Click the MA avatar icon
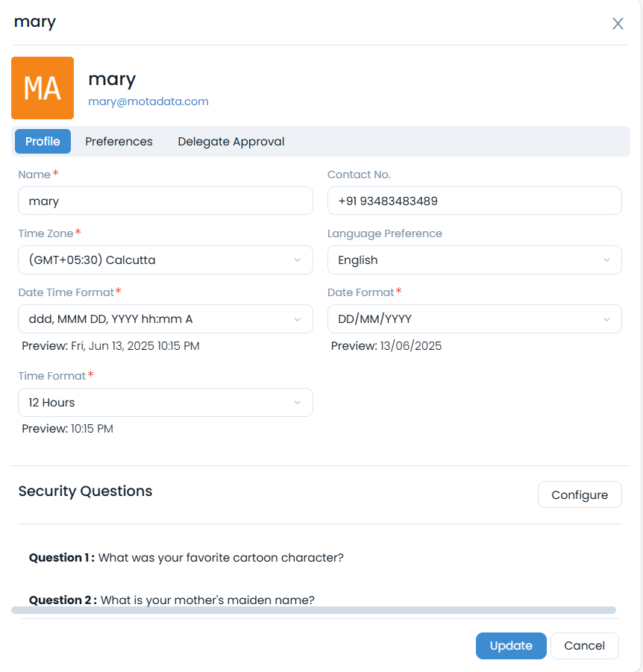This screenshot has height=672, width=643. coord(42,87)
